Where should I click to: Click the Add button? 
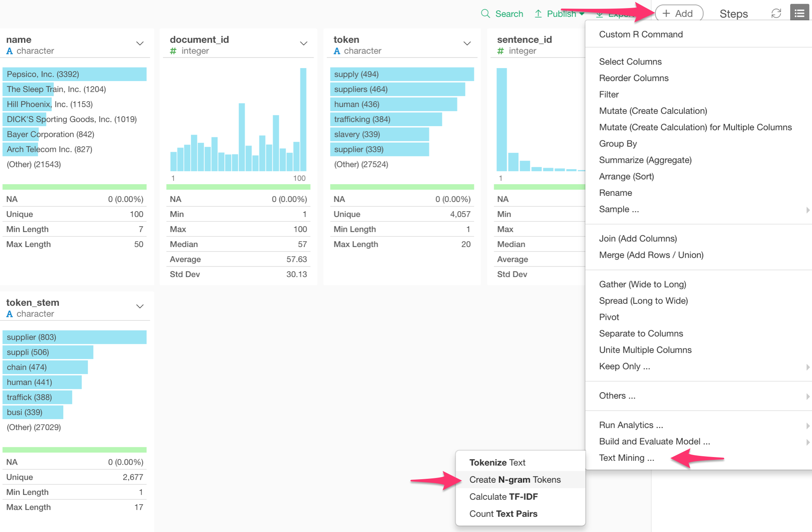coord(679,12)
